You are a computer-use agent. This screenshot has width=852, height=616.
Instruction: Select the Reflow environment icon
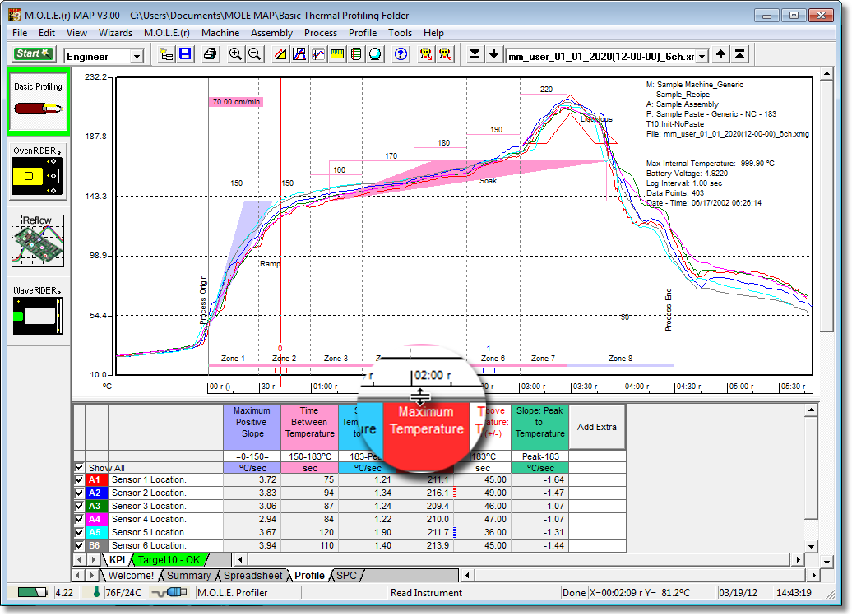38,241
